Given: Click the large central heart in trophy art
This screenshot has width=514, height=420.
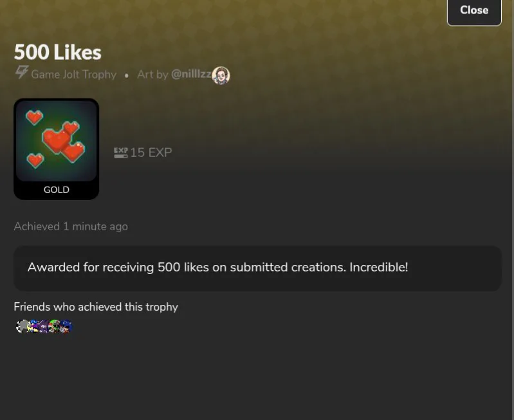Looking at the screenshot, I should pyautogui.click(x=56, y=141).
